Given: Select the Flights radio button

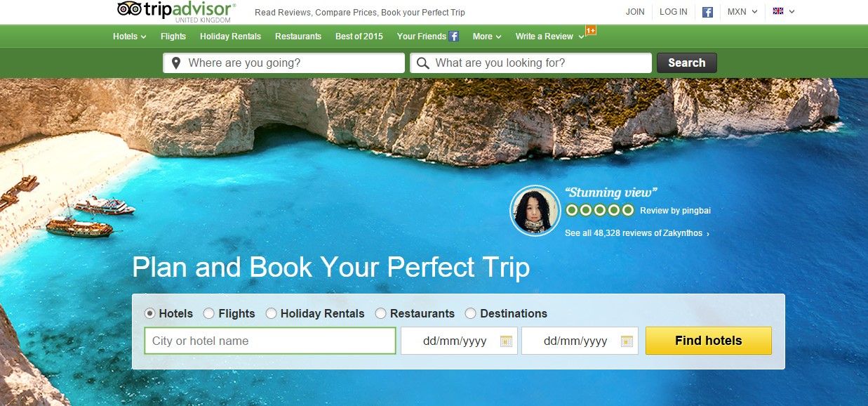Looking at the screenshot, I should tap(208, 313).
